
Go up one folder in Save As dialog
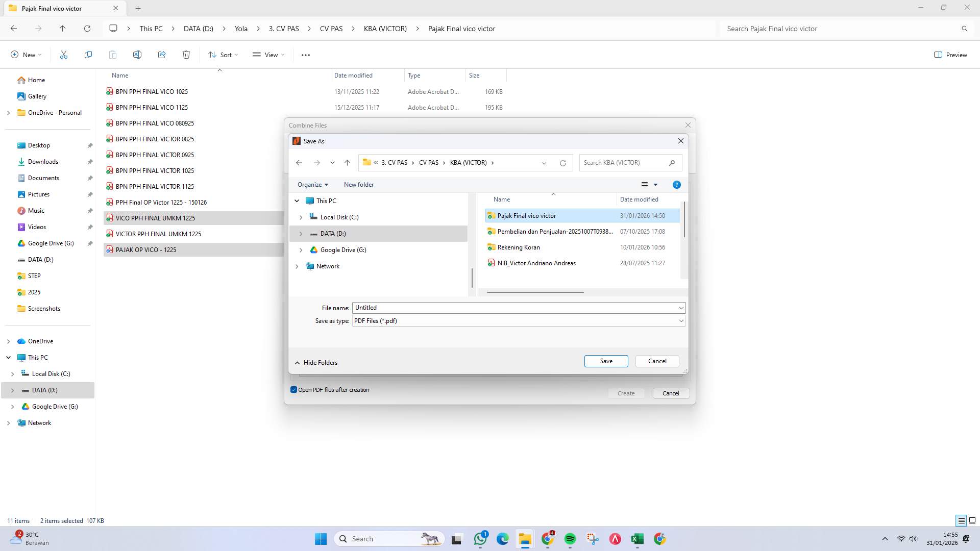[347, 163]
